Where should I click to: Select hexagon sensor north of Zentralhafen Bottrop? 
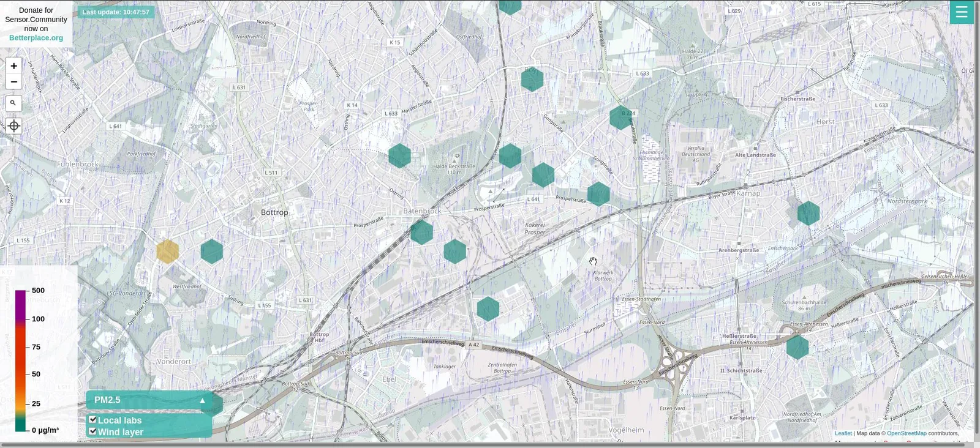[488, 308]
